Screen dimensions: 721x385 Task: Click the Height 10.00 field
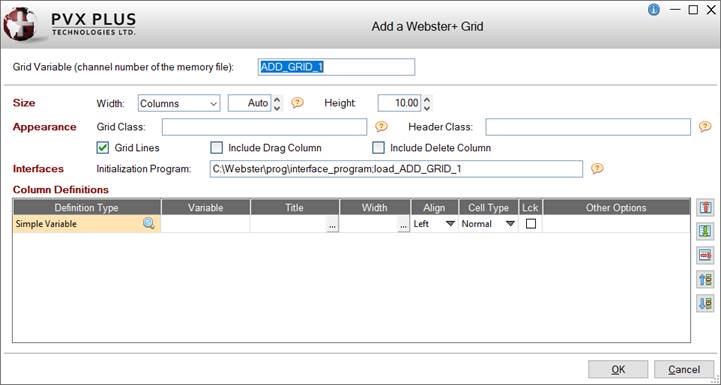[399, 103]
